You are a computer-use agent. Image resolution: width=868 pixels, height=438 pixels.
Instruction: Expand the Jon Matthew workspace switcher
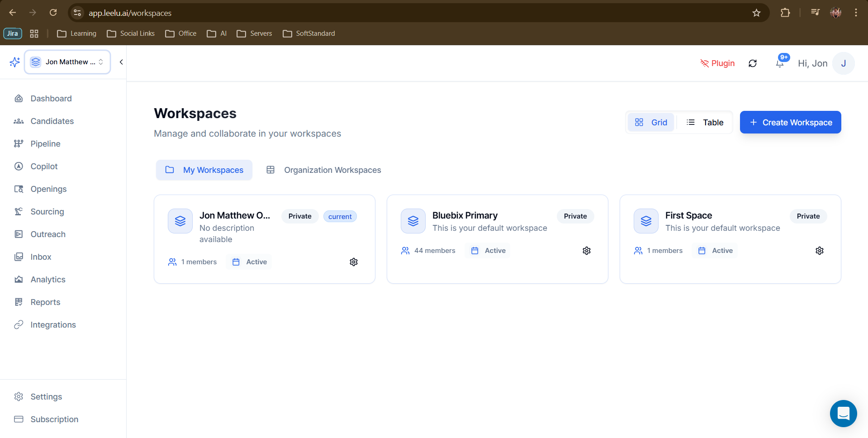click(x=67, y=62)
